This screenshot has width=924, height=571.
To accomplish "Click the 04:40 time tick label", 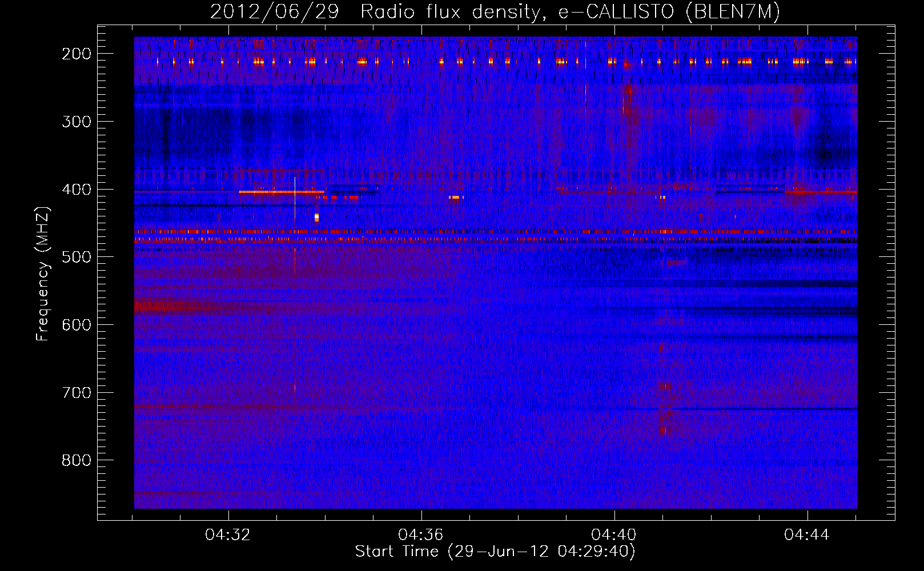I will coord(614,535).
